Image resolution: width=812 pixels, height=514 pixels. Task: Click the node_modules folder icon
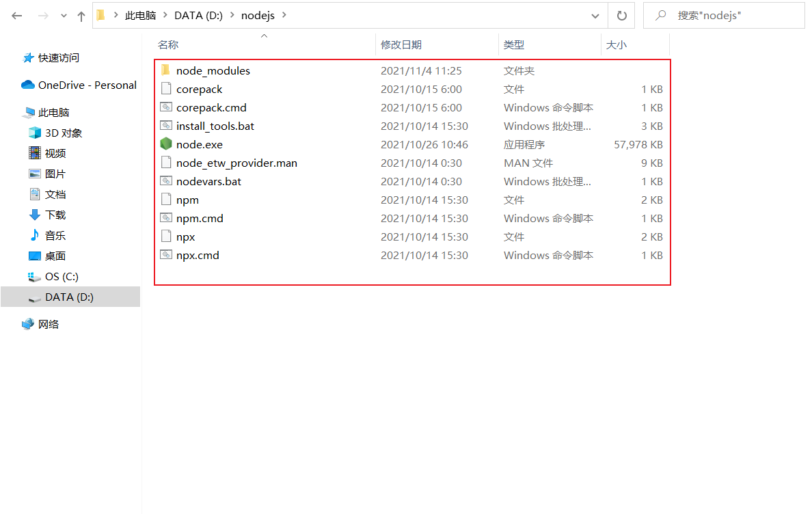(165, 70)
